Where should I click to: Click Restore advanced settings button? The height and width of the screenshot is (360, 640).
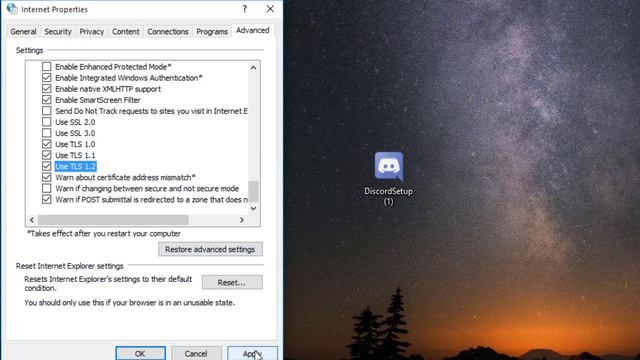(x=210, y=249)
